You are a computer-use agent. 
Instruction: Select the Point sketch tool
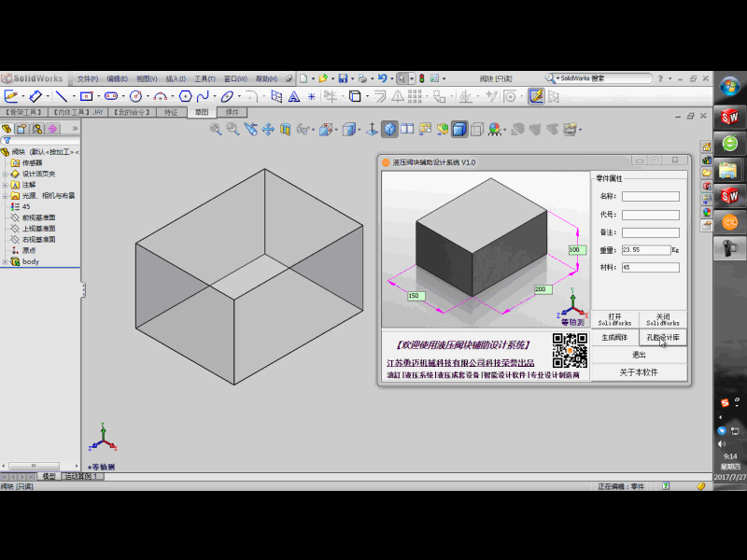click(x=311, y=97)
